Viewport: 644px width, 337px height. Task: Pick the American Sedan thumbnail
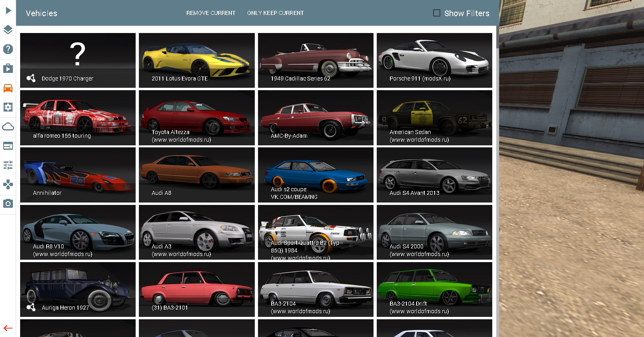pyautogui.click(x=434, y=118)
